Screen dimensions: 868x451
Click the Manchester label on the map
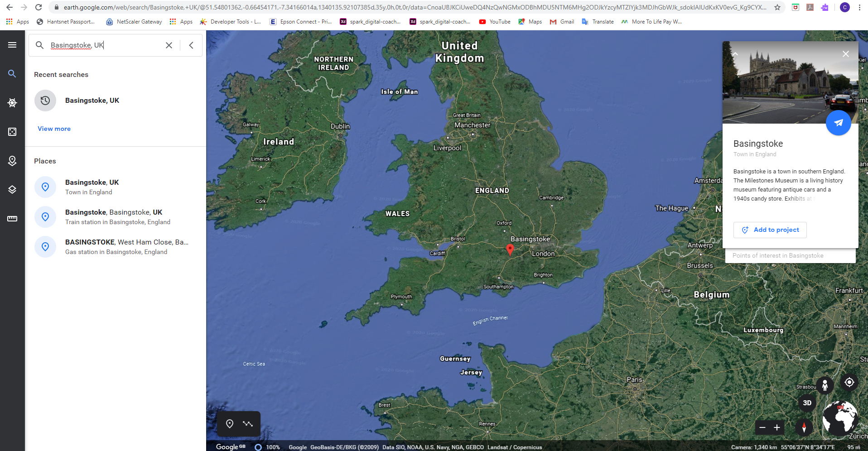(472, 125)
